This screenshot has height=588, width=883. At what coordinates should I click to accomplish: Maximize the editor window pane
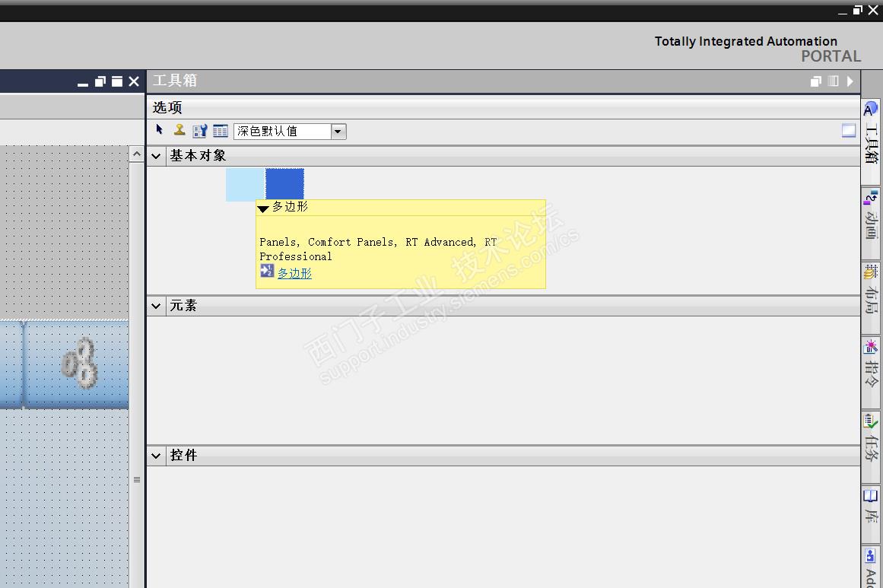(117, 81)
